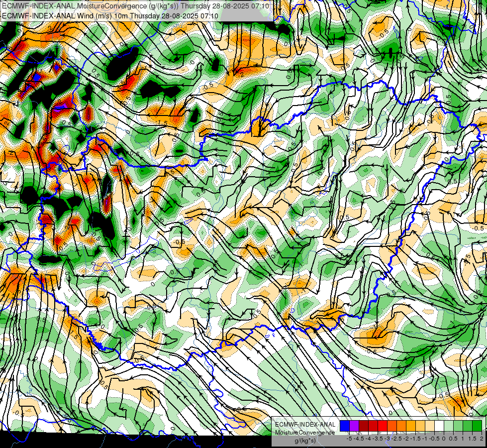Click the legend tick label 2
This screenshot has width=487, height=448.
pos(482,439)
